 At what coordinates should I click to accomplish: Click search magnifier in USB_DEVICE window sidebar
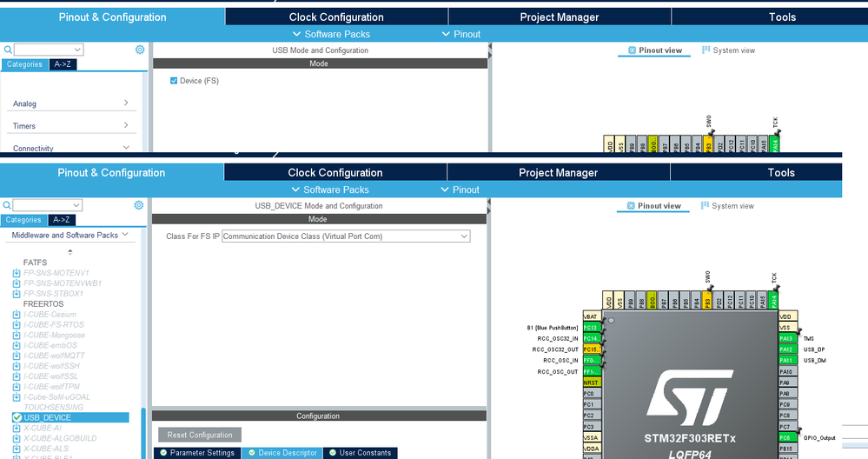pos(7,205)
